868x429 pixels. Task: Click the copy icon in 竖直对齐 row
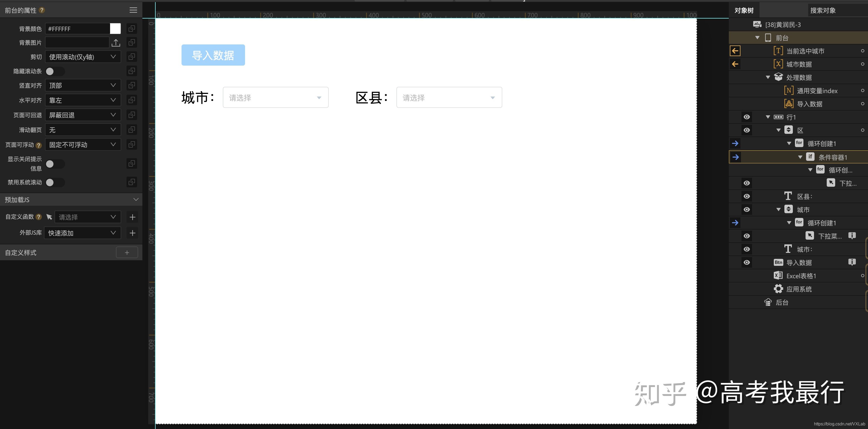point(132,85)
